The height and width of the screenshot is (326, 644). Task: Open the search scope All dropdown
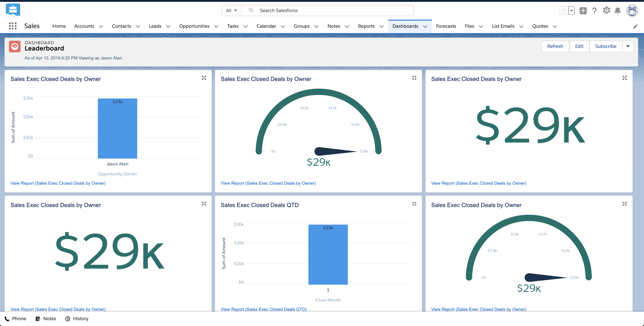pyautogui.click(x=231, y=10)
